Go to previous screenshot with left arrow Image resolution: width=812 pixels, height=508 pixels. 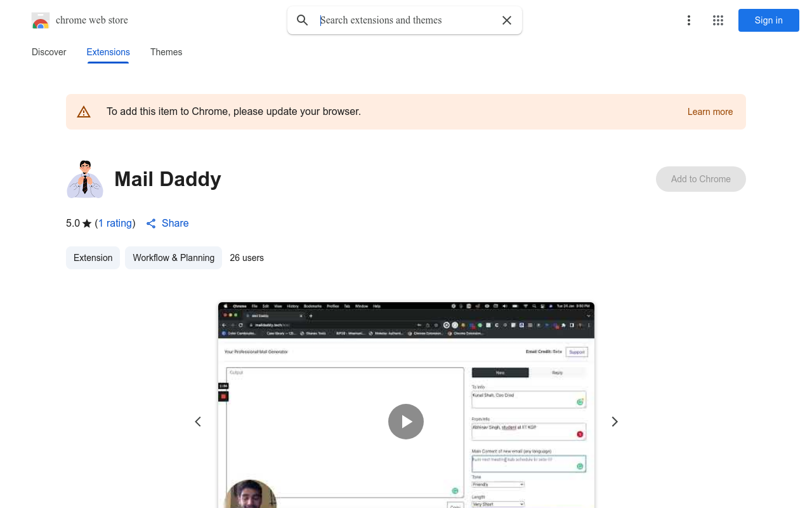(x=198, y=422)
